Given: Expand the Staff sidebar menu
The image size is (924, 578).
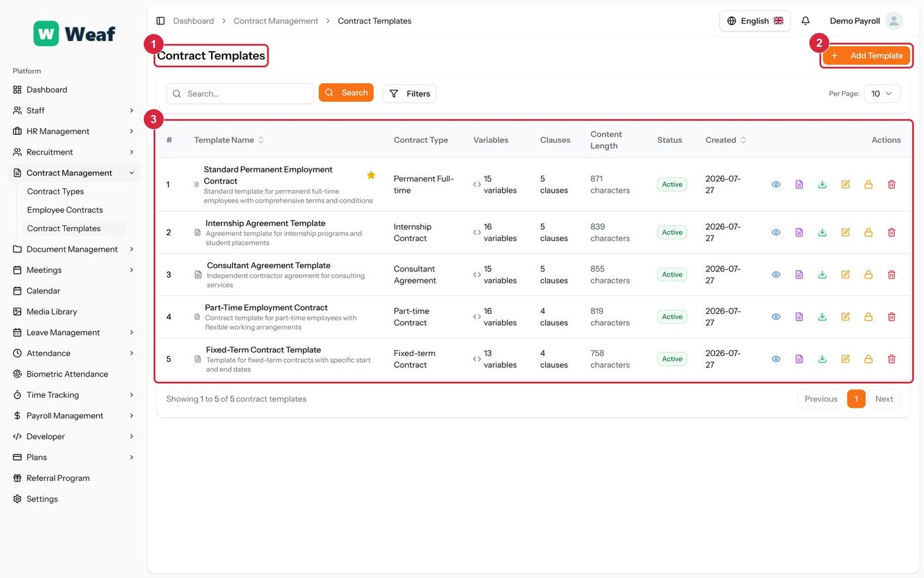Looking at the screenshot, I should coord(74,110).
